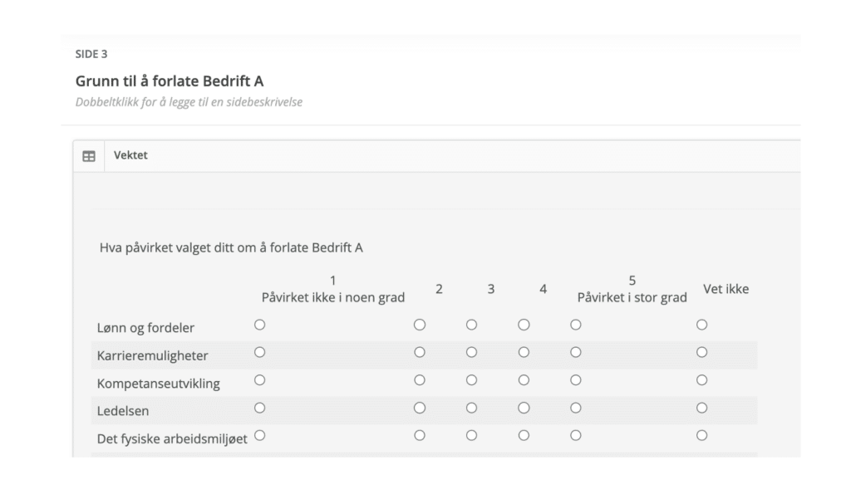Image resolution: width=851 pixels, height=504 pixels.
Task: Choose Vet ikke for Ledelsen
Action: tap(701, 408)
